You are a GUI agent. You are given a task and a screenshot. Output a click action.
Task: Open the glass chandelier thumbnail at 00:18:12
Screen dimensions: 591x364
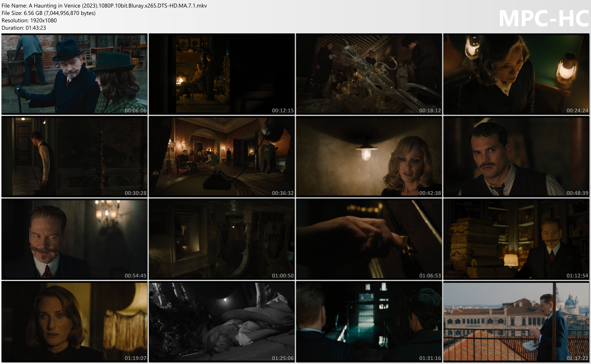tap(369, 74)
